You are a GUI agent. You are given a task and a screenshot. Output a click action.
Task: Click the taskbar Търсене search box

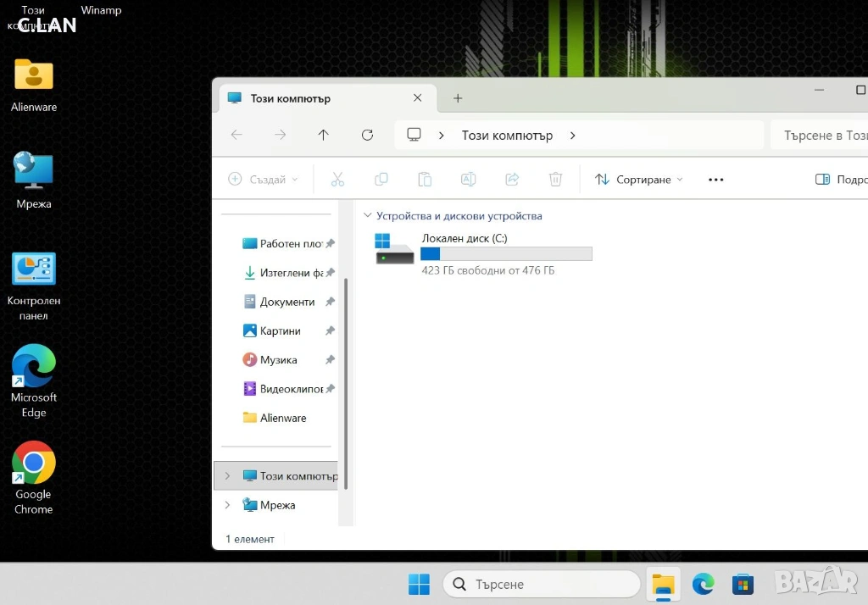click(542, 585)
